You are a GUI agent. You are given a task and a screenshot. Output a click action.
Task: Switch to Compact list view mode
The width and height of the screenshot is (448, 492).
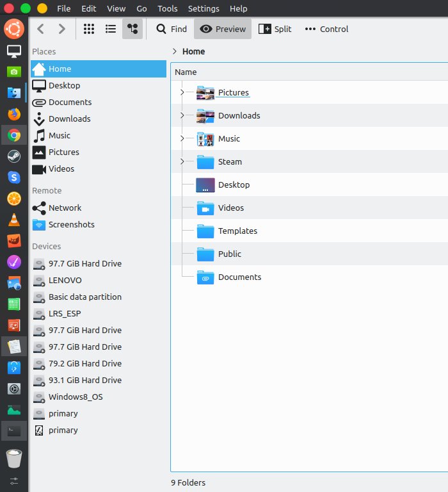[111, 29]
